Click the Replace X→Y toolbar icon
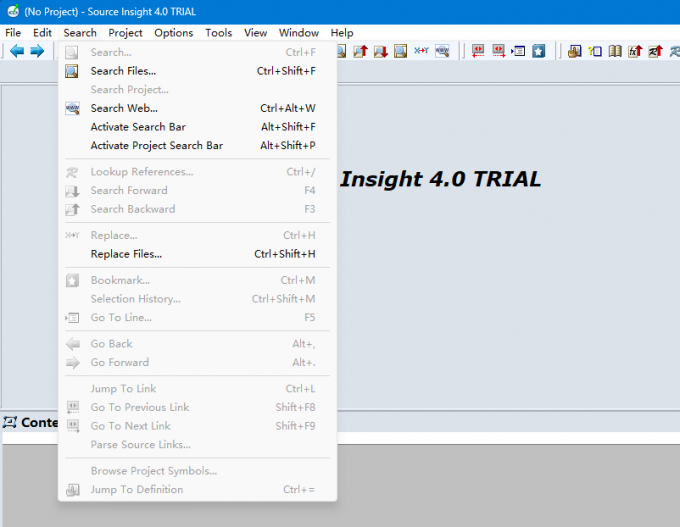The width and height of the screenshot is (680, 527). pyautogui.click(x=421, y=51)
